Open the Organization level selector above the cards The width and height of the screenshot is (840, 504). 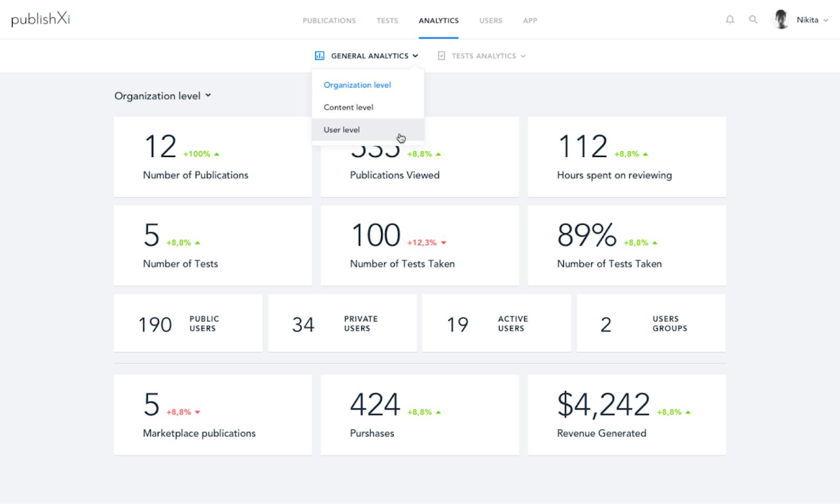pyautogui.click(x=163, y=96)
